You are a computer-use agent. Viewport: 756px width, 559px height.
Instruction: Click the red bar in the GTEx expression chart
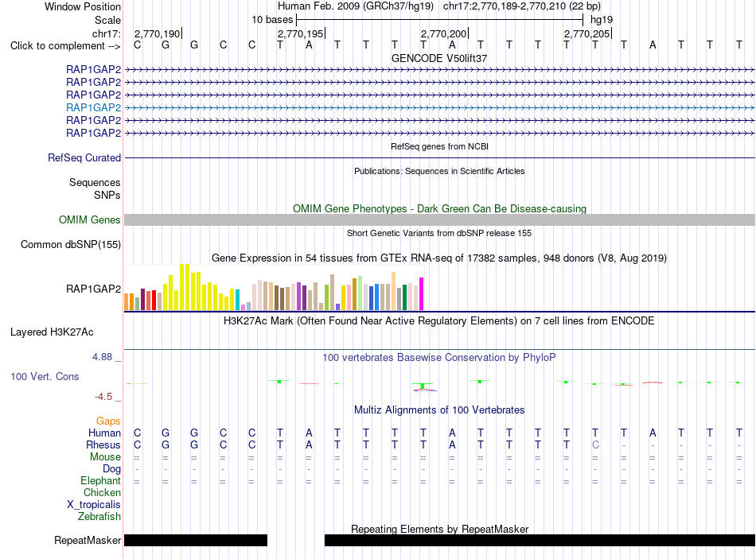click(x=154, y=300)
